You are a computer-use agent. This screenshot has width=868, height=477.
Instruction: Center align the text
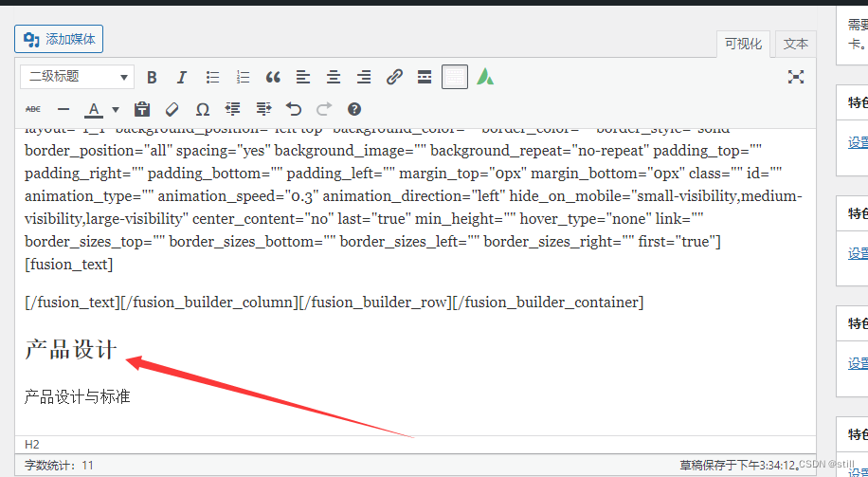pos(334,77)
